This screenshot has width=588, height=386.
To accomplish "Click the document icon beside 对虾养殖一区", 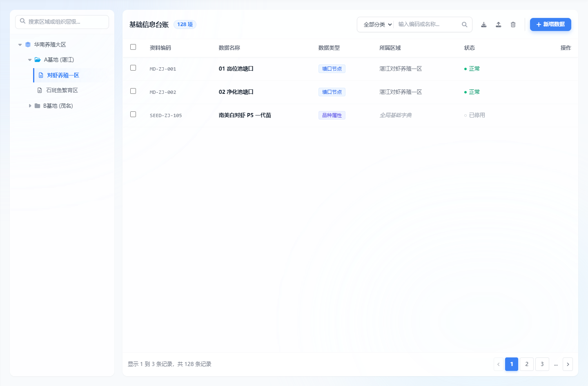I will click(41, 75).
